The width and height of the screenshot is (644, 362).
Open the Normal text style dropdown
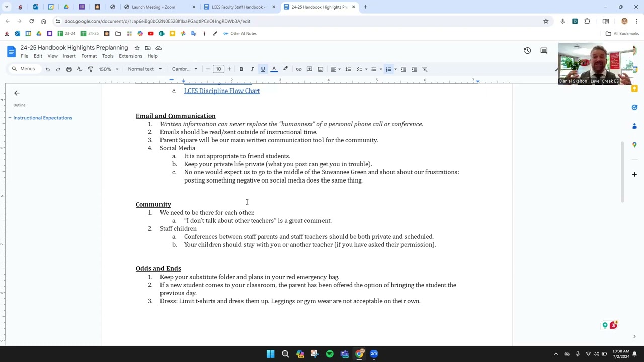click(x=145, y=69)
